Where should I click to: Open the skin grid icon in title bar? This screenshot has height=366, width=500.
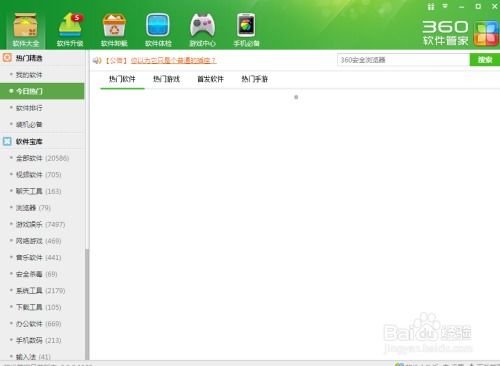click(431, 6)
